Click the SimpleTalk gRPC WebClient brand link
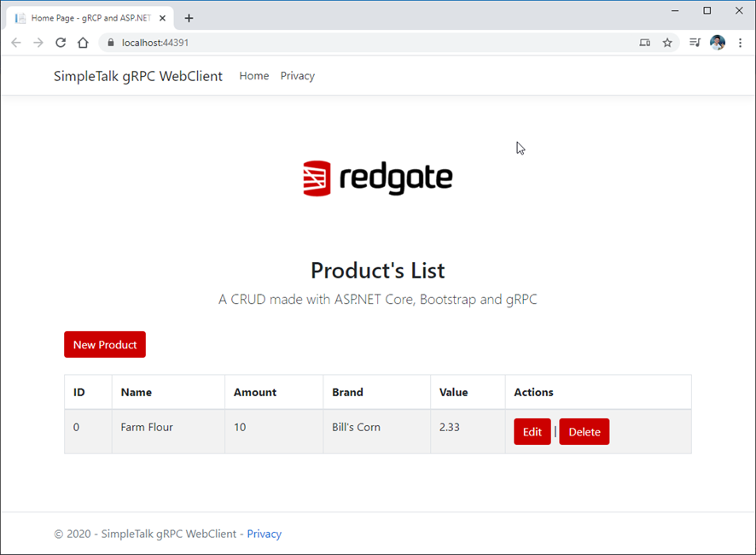The width and height of the screenshot is (756, 555). click(x=138, y=76)
